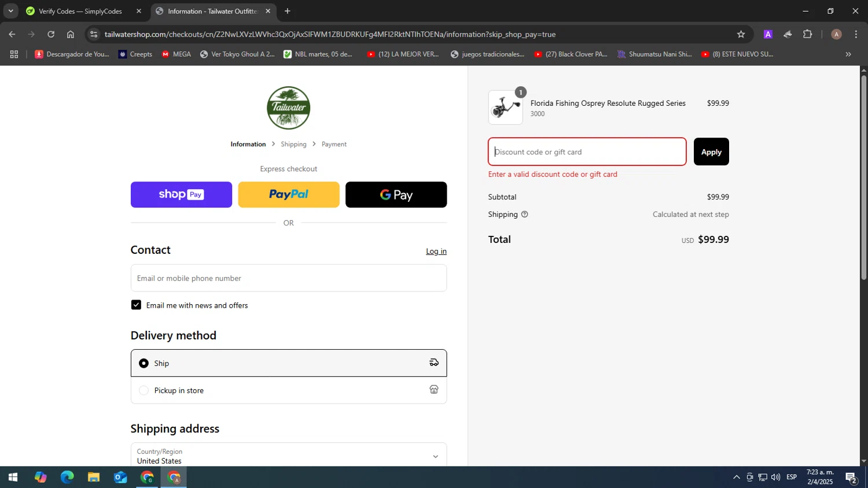Image resolution: width=868 pixels, height=488 pixels.
Task: Apply the discount code
Action: [x=711, y=151]
